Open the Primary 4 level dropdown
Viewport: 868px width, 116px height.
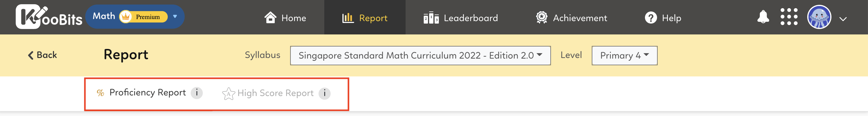[x=624, y=55]
